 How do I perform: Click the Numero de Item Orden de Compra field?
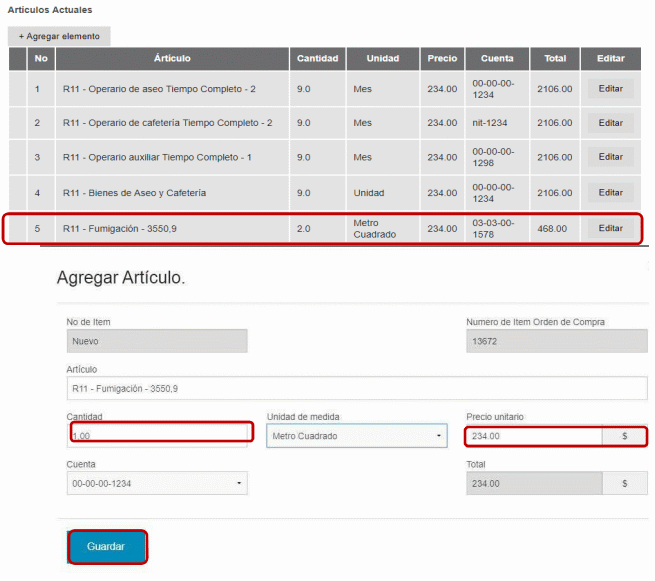pos(556,341)
